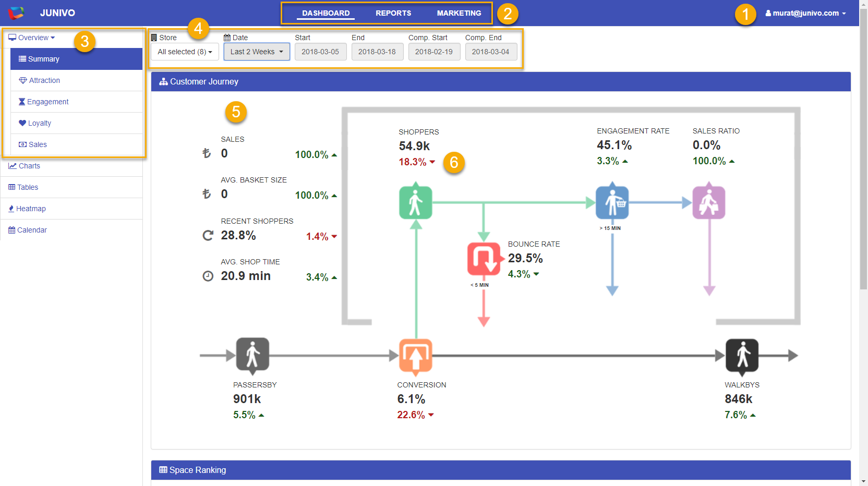Select Attraction in the Overview submenu
The width and height of the screenshot is (868, 486).
pyautogui.click(x=44, y=80)
